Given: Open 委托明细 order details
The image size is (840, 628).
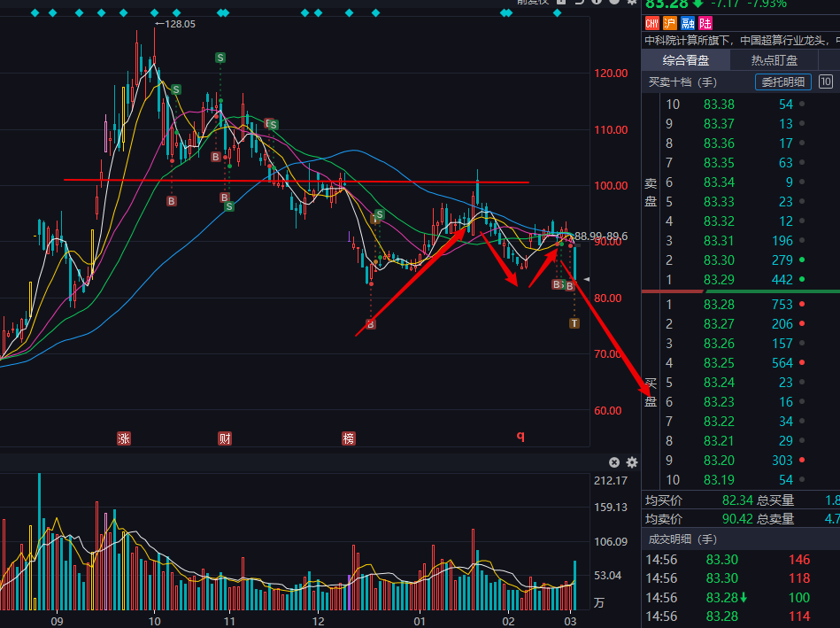Looking at the screenshot, I should 783,82.
